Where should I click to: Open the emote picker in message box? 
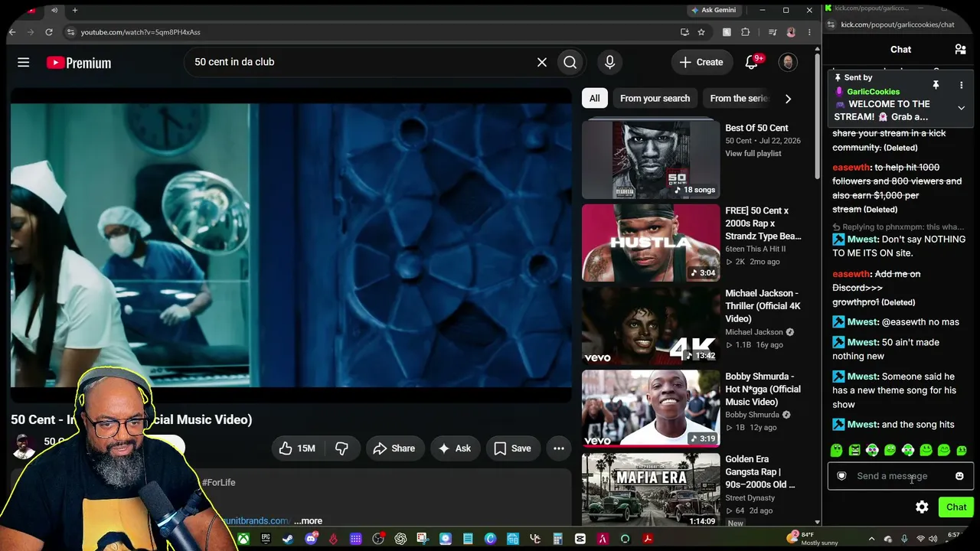pyautogui.click(x=959, y=476)
